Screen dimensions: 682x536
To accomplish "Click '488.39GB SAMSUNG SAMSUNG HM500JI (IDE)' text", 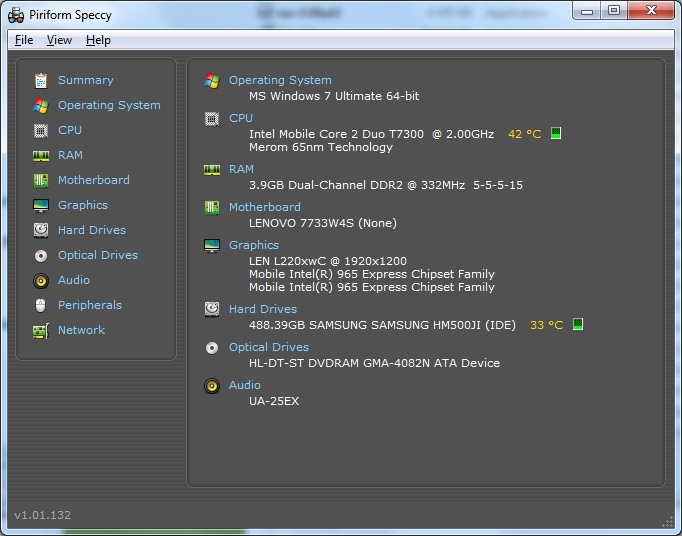I will pos(382,325).
